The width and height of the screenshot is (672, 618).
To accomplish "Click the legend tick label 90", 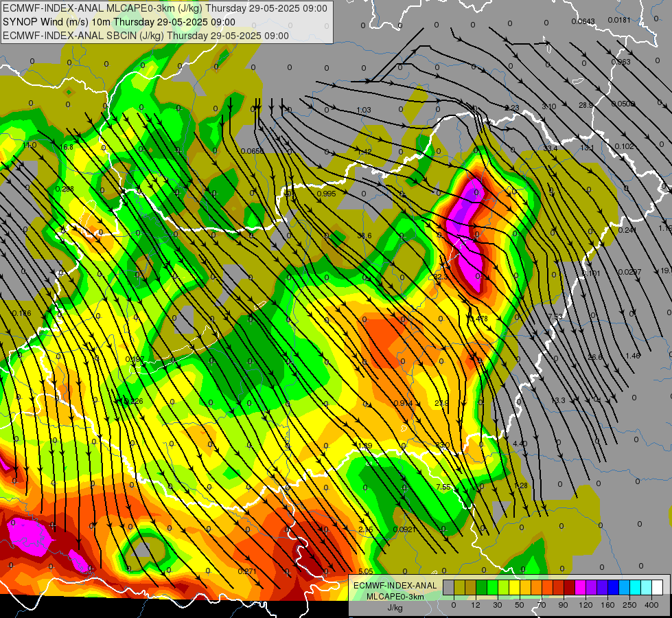I will click(563, 605).
